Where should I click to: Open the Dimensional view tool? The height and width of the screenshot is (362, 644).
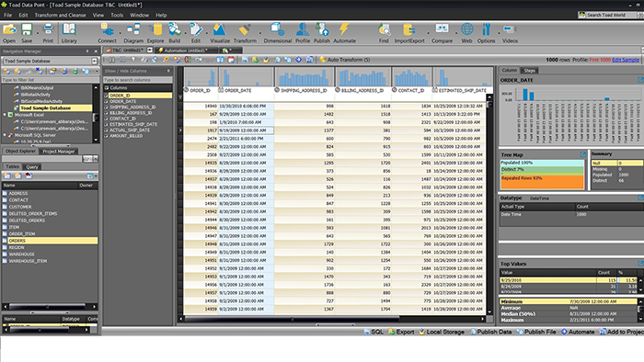pos(278,33)
